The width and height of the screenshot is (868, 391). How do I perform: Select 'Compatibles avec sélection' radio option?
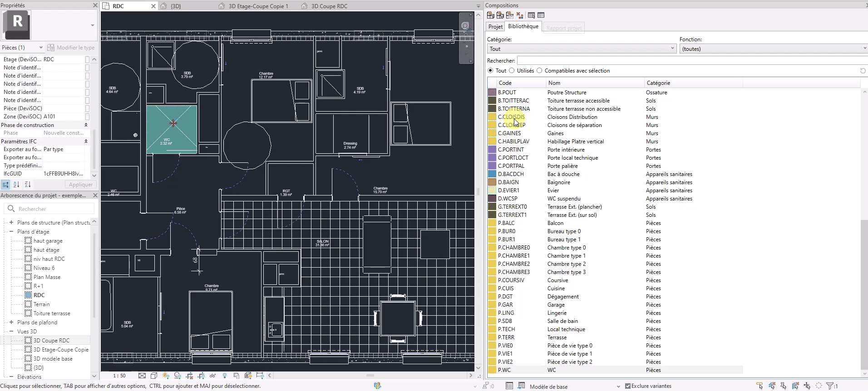[539, 71]
